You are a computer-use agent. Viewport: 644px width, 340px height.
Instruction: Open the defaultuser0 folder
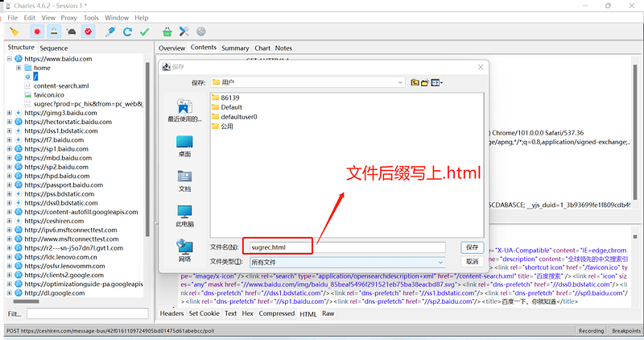pos(234,117)
